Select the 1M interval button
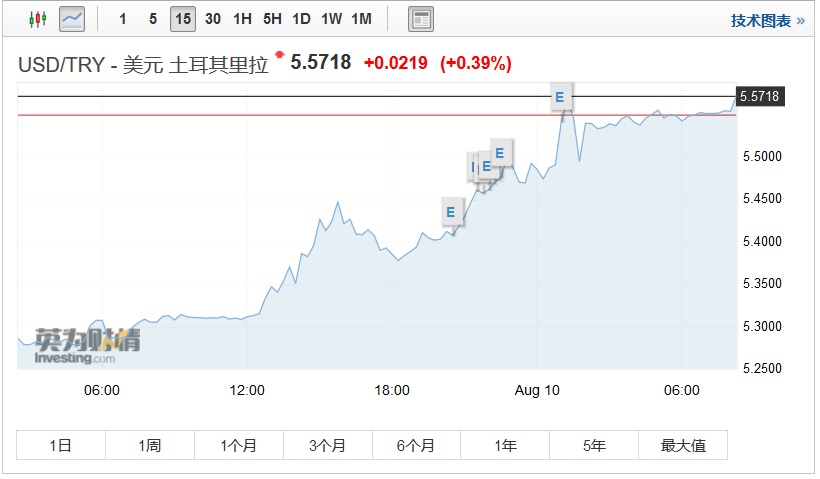 (x=361, y=19)
